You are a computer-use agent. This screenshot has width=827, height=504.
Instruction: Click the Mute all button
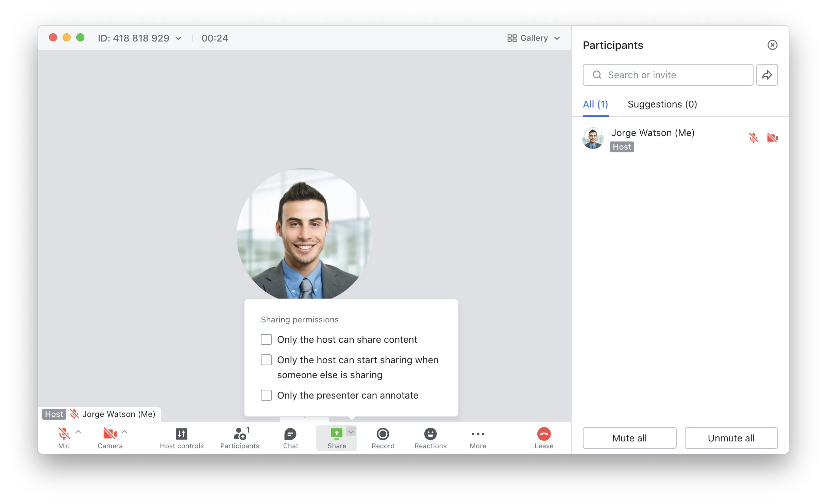point(629,438)
